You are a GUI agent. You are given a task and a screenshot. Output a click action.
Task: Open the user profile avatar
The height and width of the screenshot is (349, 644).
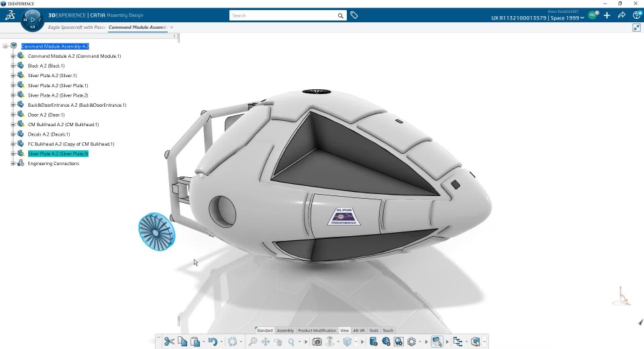[x=592, y=15]
